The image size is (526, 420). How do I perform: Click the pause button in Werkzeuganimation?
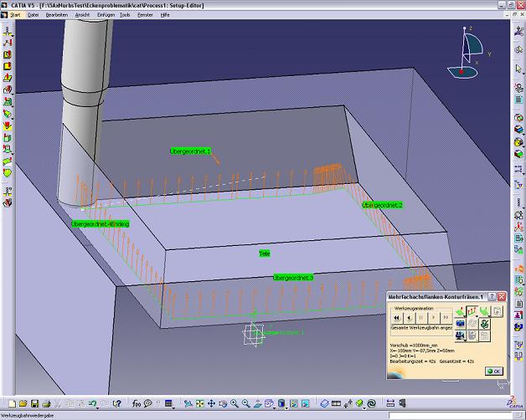(421, 317)
